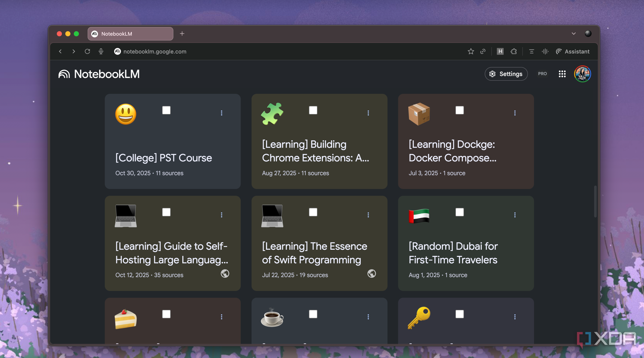This screenshot has height=358, width=644.
Task: Open the more options menu for Dubai notebook
Action: pyautogui.click(x=515, y=215)
